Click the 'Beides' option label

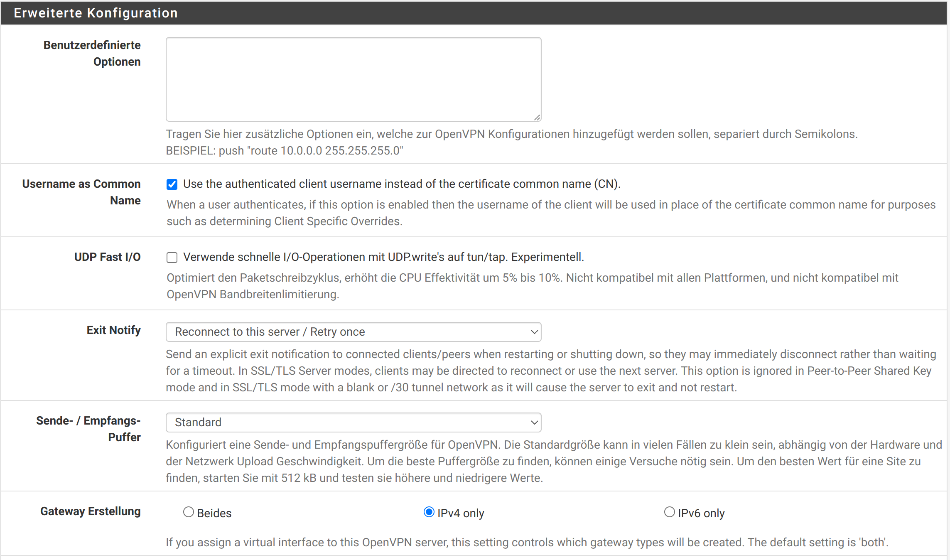tap(214, 513)
